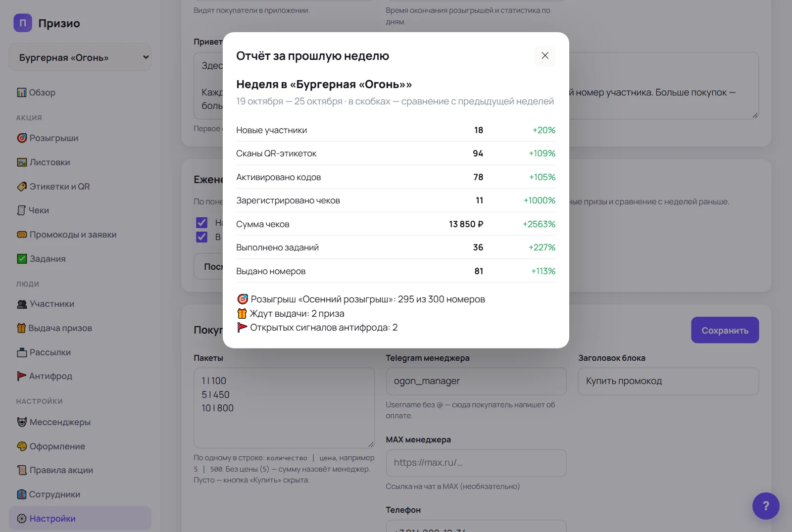Viewport: 792px width, 532px height.
Task: Click the Выдача призов gift icon
Action: [21, 328]
